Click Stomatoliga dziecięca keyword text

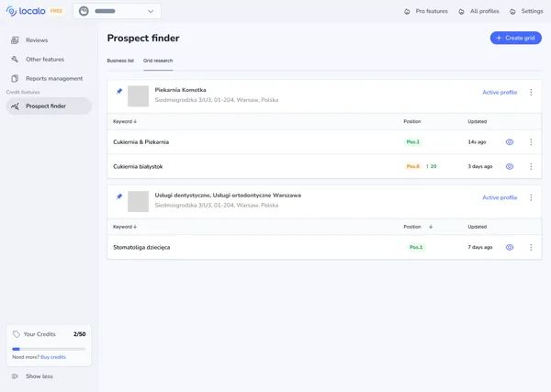[x=141, y=247]
